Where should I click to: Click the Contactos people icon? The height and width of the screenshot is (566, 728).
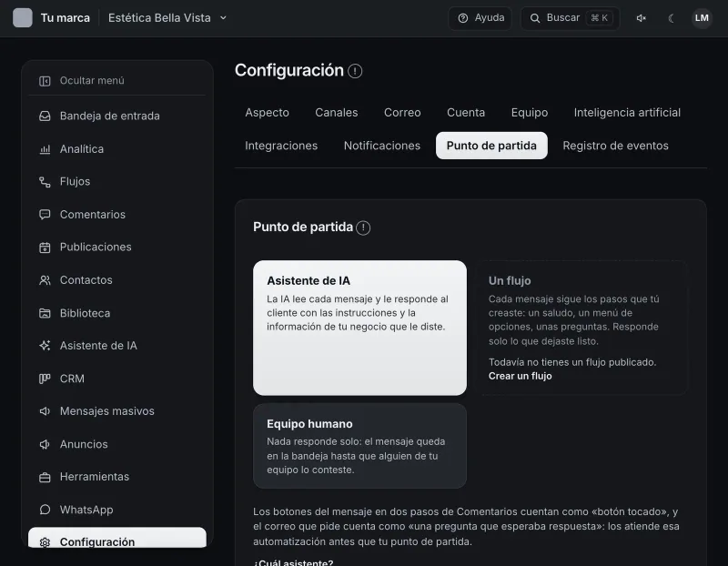45,280
